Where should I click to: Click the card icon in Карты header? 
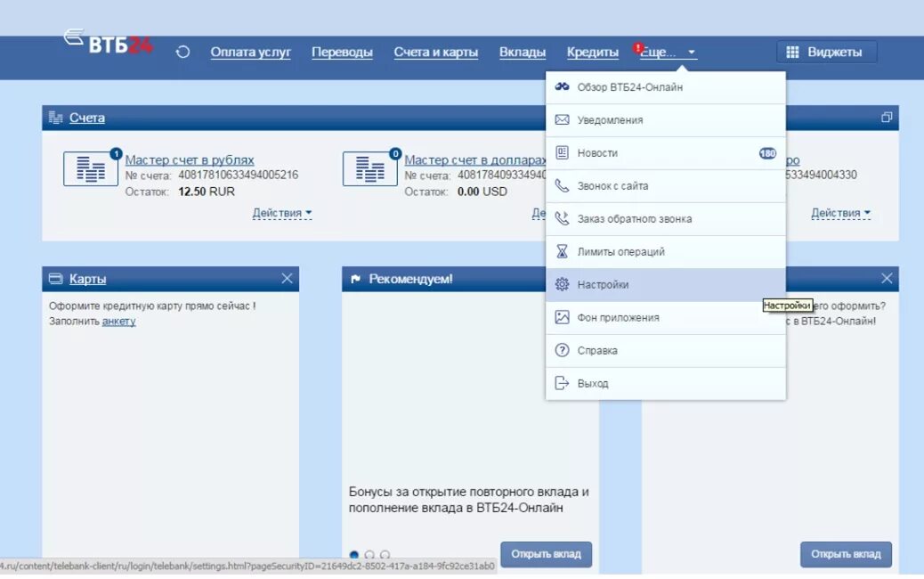(x=55, y=279)
